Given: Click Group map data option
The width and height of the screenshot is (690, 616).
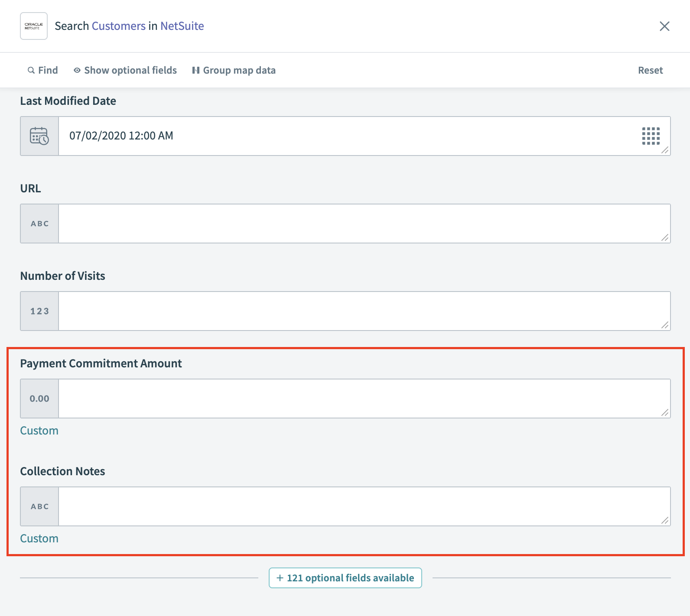Looking at the screenshot, I should (x=234, y=70).
